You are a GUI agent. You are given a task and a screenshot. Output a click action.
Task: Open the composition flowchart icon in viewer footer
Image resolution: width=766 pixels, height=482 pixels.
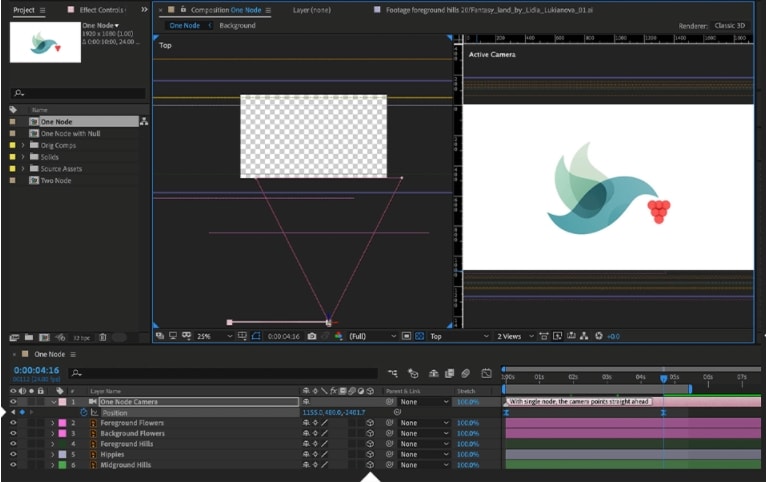[584, 336]
